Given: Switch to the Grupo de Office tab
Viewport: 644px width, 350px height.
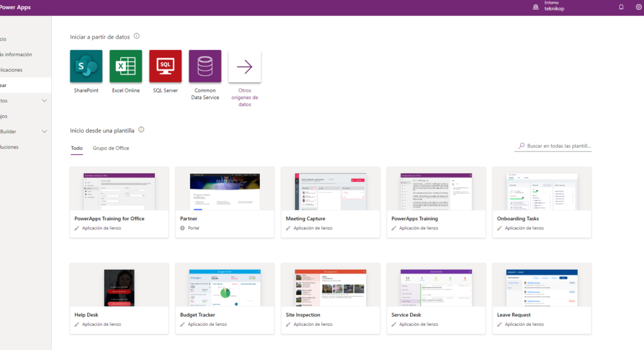Looking at the screenshot, I should (x=111, y=148).
